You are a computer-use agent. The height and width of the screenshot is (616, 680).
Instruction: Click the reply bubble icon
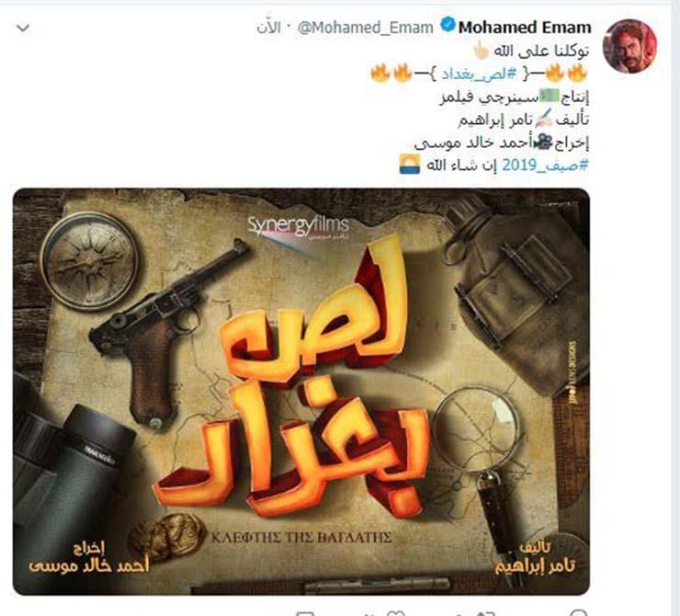click(x=579, y=612)
